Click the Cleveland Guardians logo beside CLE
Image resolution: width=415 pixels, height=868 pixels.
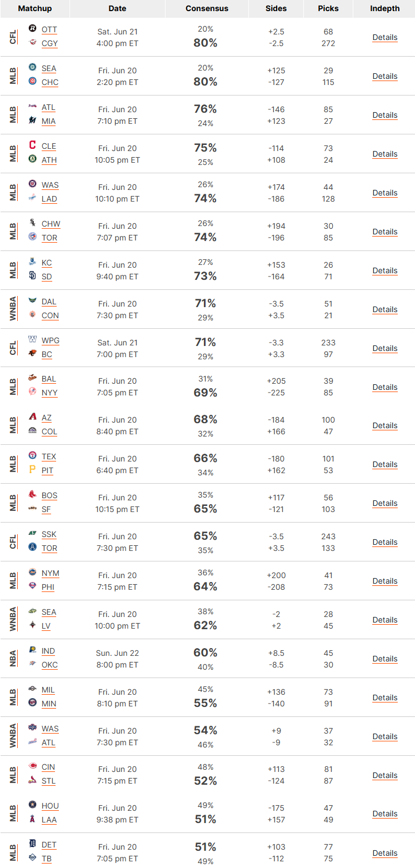32,145
